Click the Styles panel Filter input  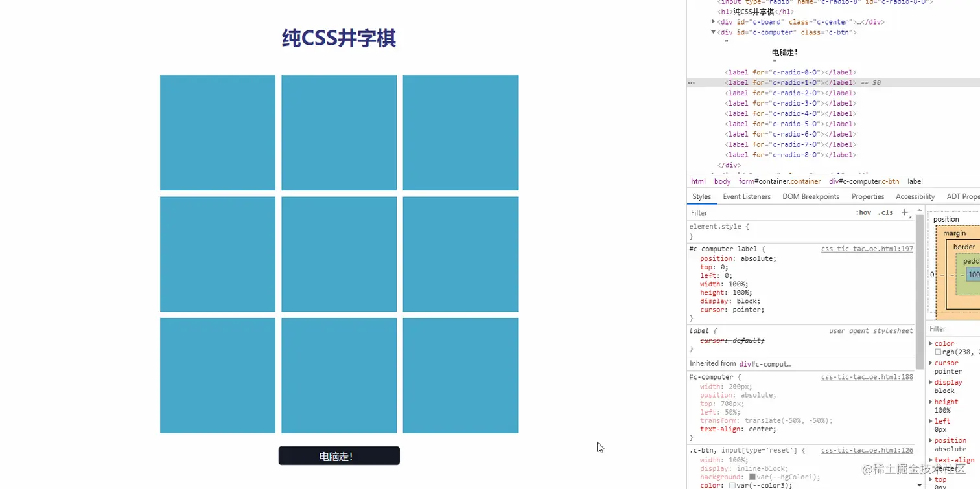pos(745,212)
